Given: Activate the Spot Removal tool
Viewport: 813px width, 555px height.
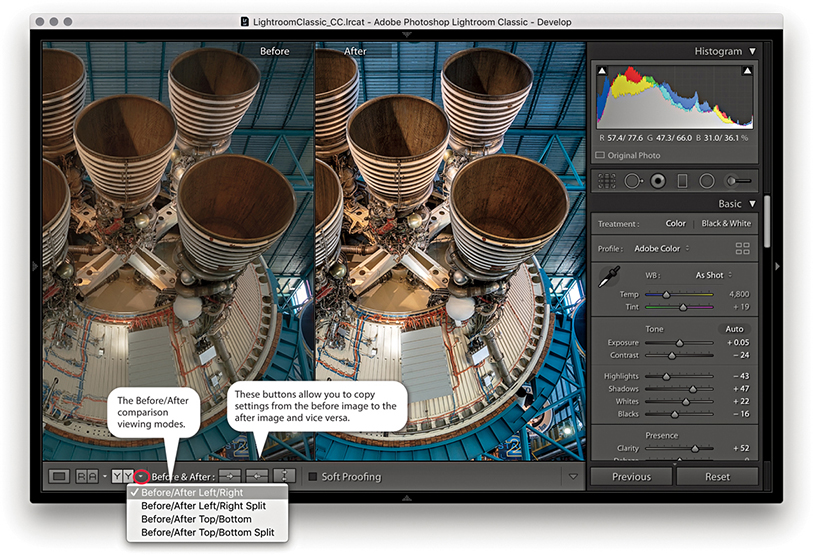Looking at the screenshot, I should point(632,181).
